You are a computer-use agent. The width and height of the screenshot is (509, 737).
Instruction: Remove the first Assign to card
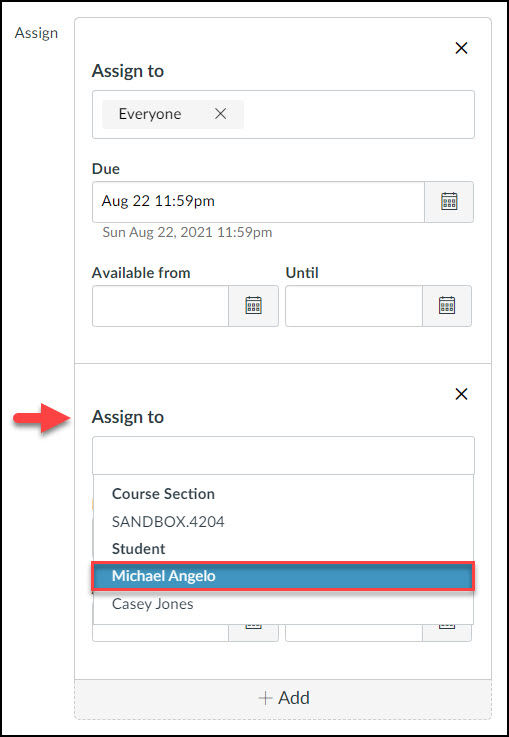[462, 47]
